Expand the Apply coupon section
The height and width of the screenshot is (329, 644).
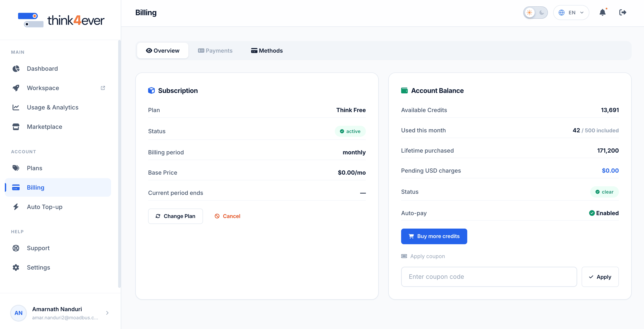(x=423, y=256)
